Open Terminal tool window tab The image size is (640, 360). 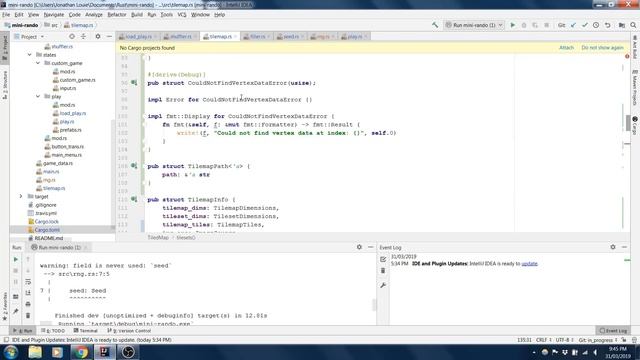(x=86, y=331)
